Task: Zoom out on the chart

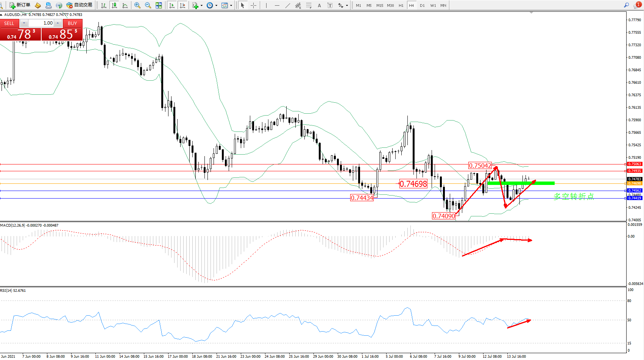Action: pos(148,5)
